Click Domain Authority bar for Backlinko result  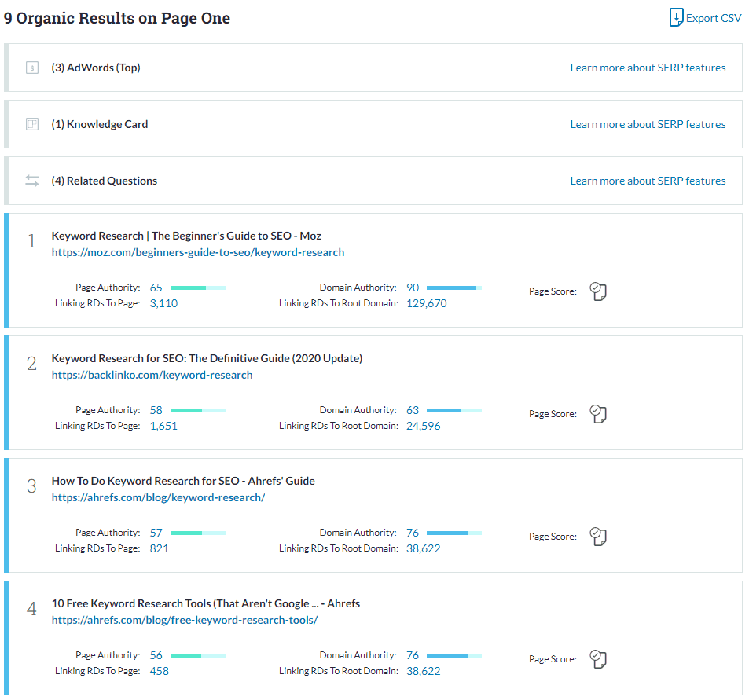coord(453,410)
